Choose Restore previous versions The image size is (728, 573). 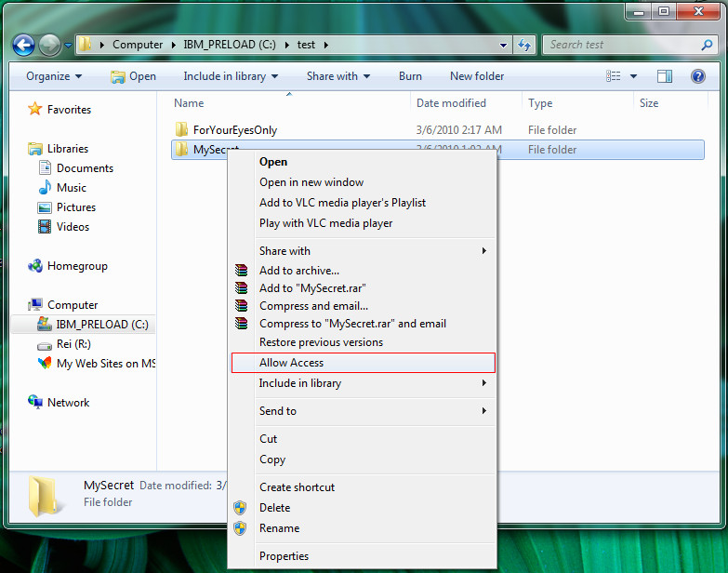364,342
